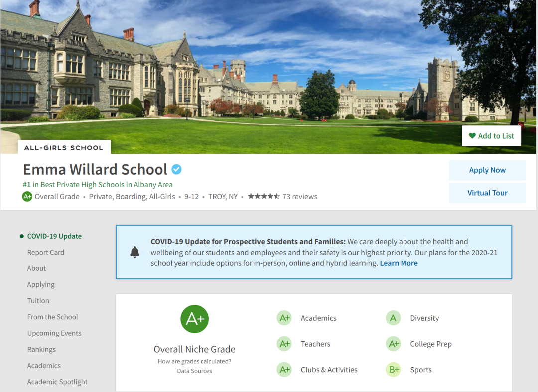Click the Emma Willard School heading
This screenshot has height=392, width=538.
click(x=95, y=169)
